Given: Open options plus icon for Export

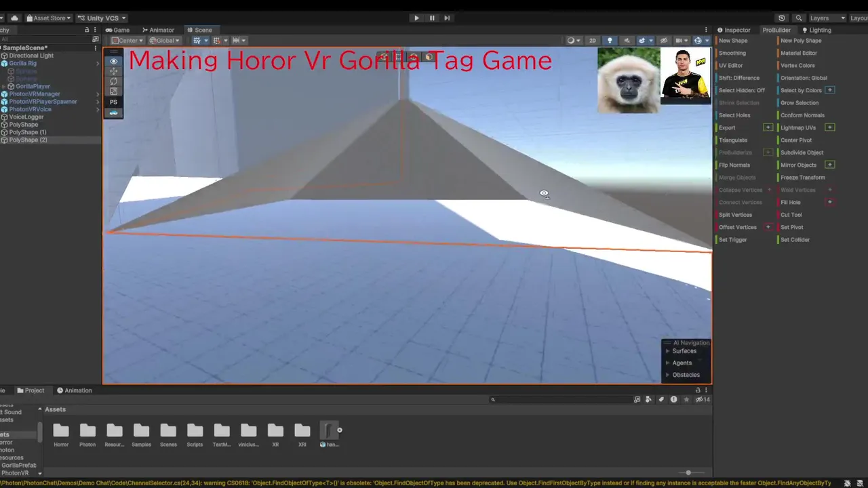Looking at the screenshot, I should (x=768, y=127).
